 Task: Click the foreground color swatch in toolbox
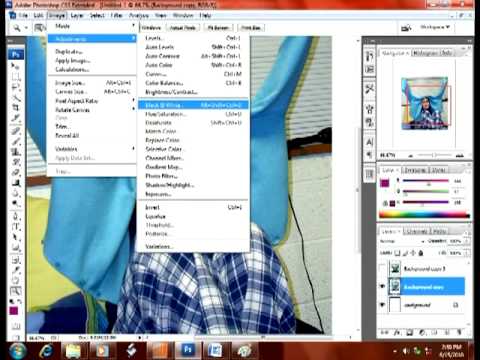[13, 311]
